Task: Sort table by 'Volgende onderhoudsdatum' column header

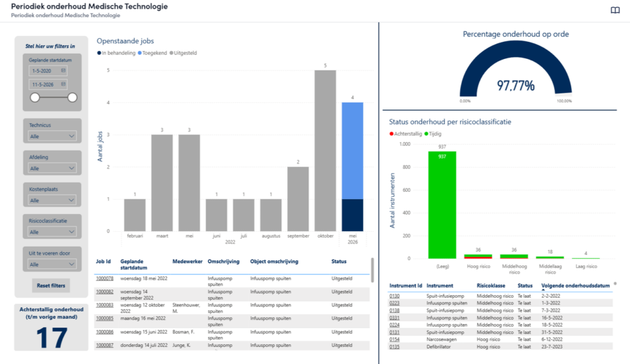Action: pyautogui.click(x=575, y=286)
